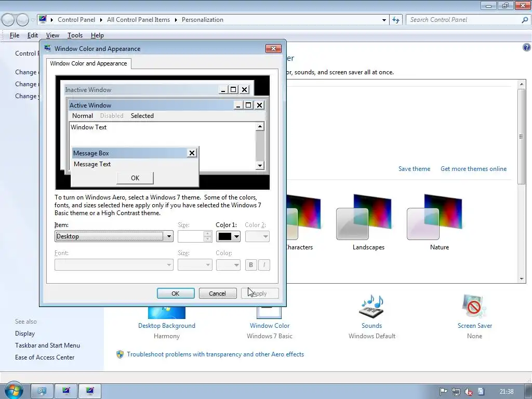This screenshot has width=532, height=399.
Task: Click the OK button in preview message box
Action: click(135, 178)
